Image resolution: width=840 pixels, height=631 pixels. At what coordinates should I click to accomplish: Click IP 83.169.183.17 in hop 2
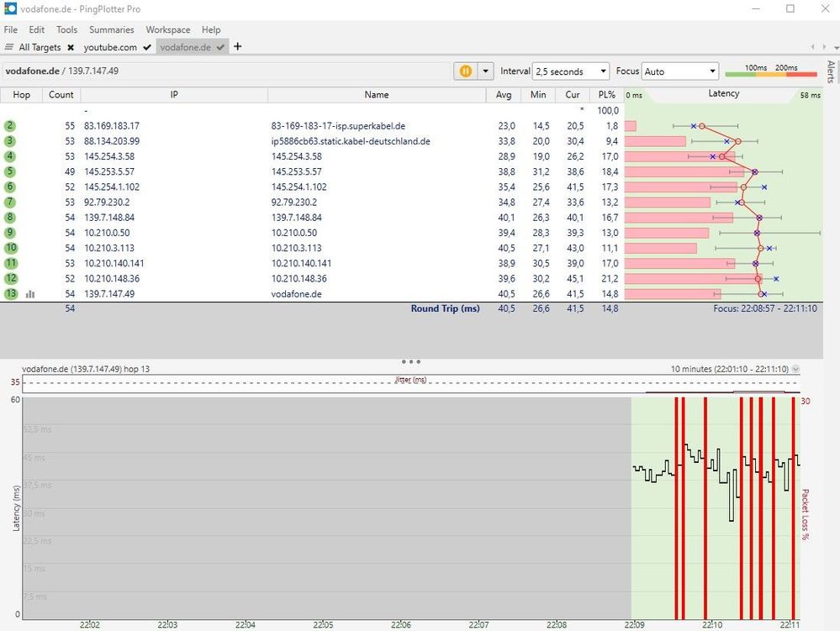pyautogui.click(x=112, y=126)
